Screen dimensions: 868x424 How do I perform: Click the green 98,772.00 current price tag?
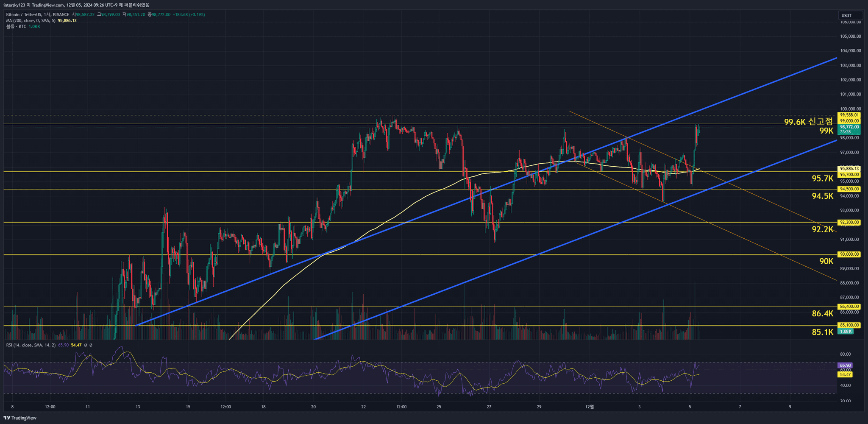click(x=849, y=127)
